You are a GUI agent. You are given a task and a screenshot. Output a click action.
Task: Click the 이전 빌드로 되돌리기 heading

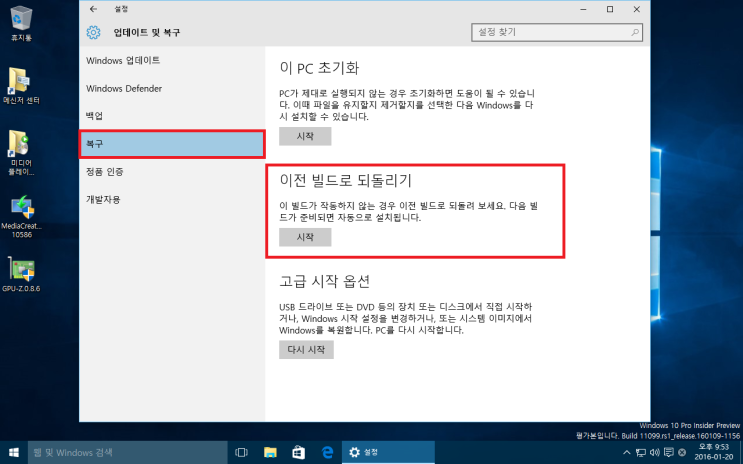[345, 181]
